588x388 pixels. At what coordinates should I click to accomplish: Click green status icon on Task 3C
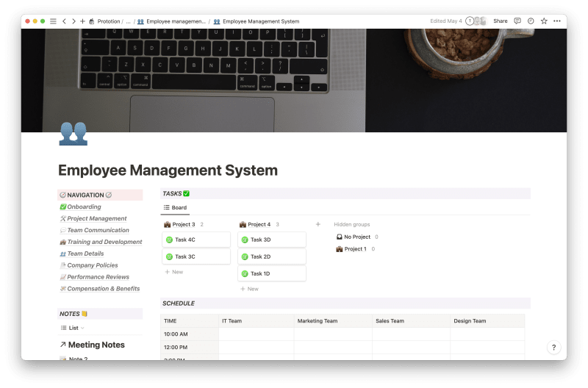[169, 256]
